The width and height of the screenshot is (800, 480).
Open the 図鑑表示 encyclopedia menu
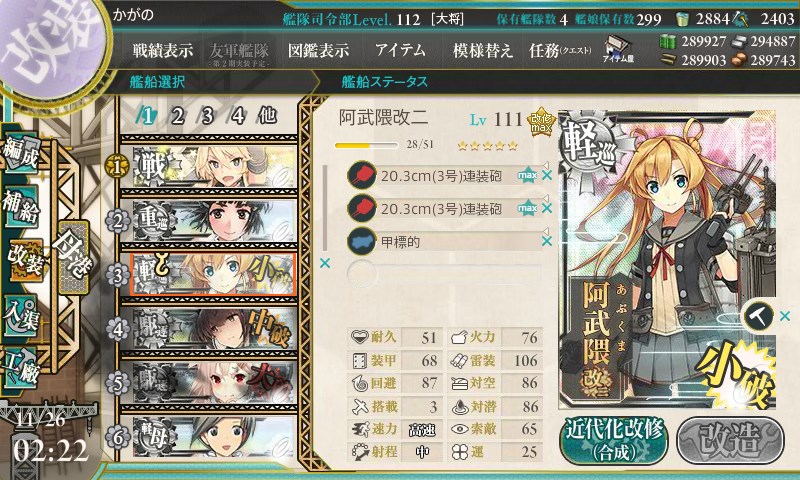[318, 50]
